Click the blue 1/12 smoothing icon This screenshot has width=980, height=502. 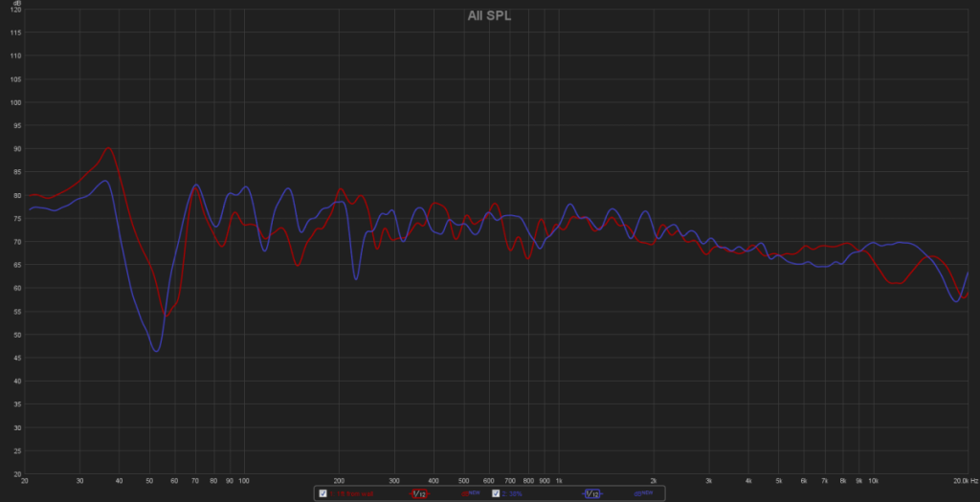[x=591, y=493]
